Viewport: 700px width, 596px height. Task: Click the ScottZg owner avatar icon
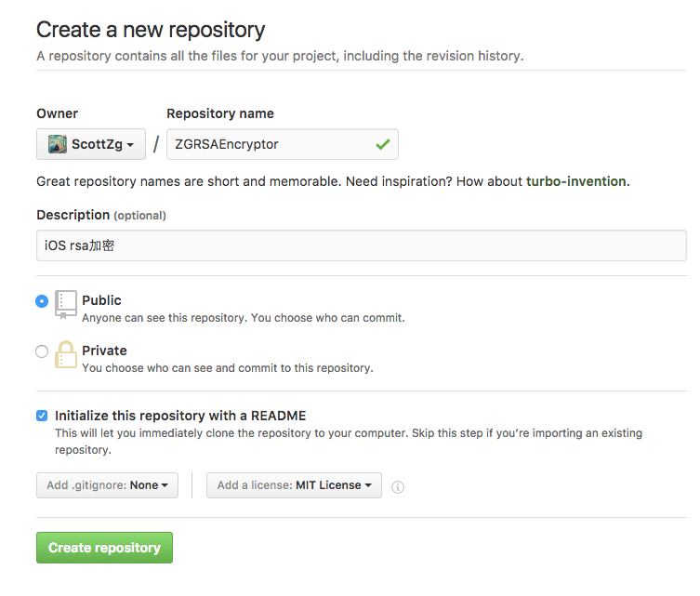[57, 144]
